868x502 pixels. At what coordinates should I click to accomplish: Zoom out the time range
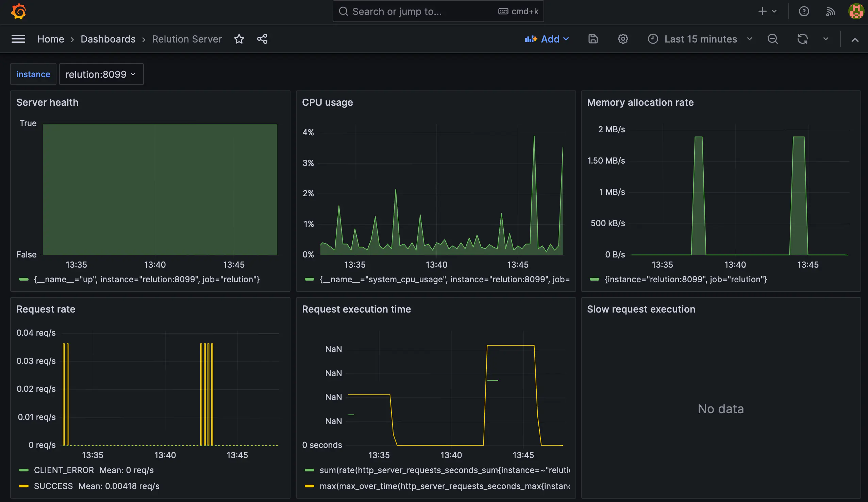[x=772, y=39]
